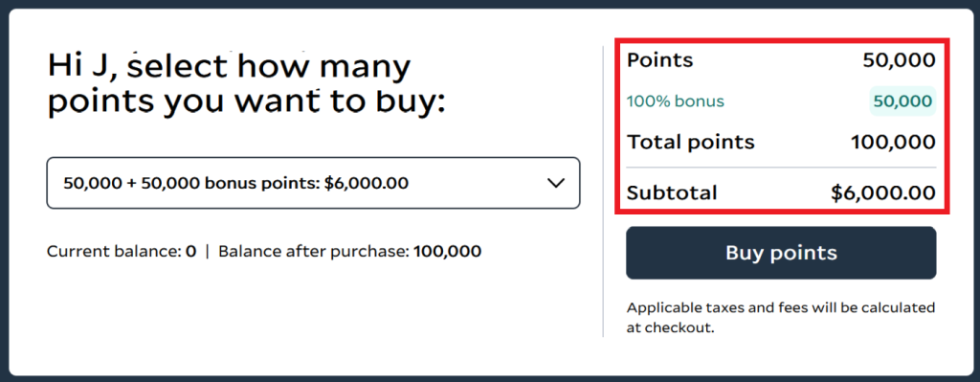Click the Points label in summary
This screenshot has width=980, height=382.
pyautogui.click(x=660, y=60)
